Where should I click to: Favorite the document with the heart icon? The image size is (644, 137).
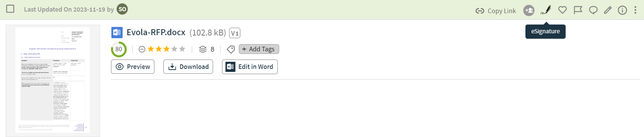(563, 10)
